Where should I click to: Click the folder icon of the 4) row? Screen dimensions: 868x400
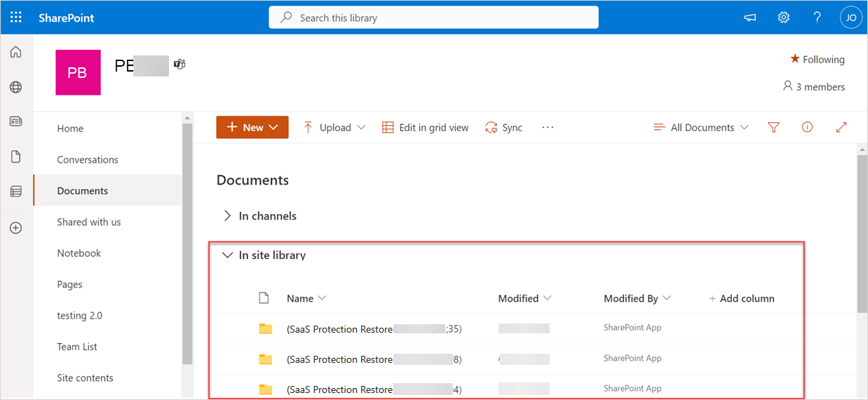pos(265,389)
